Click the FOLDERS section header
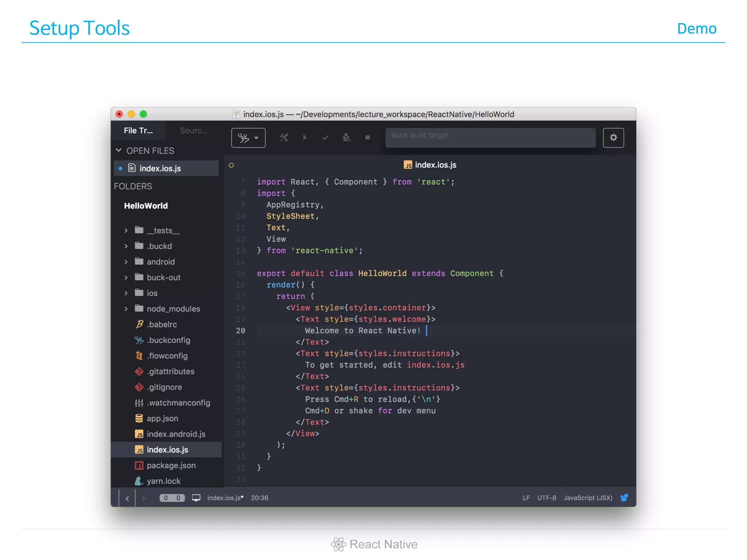 point(133,186)
